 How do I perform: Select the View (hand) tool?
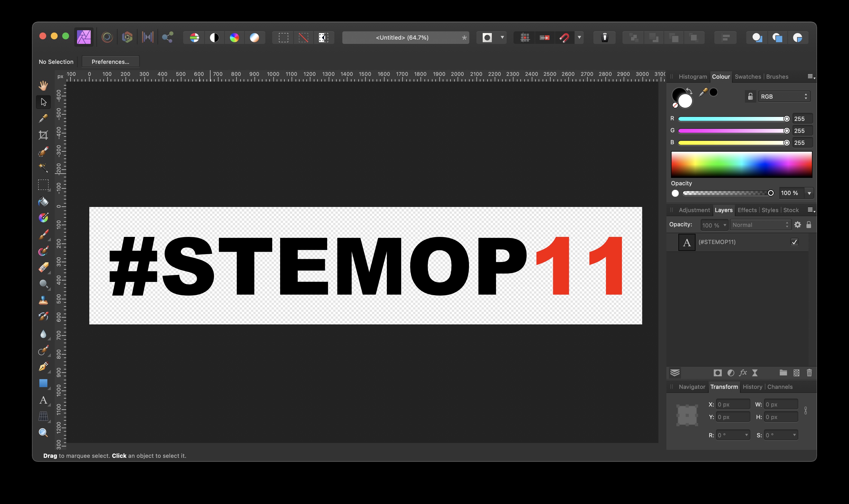click(43, 85)
